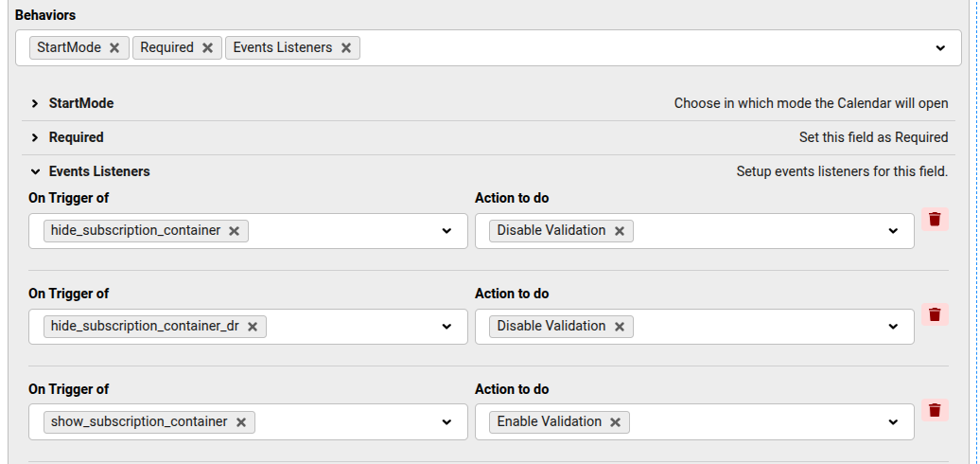The width and height of the screenshot is (980, 464).
Task: Remove the StartMode behavior tag
Action: 114,48
